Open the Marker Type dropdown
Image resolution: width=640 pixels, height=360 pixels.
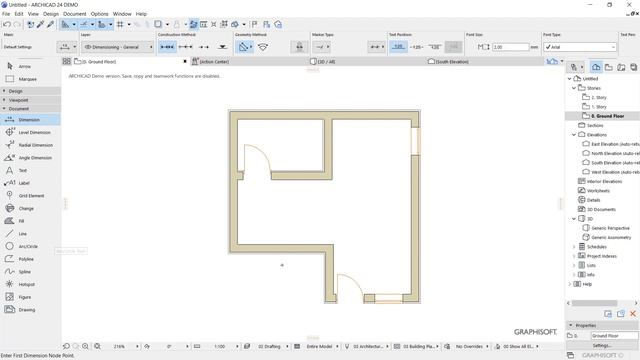pos(322,47)
